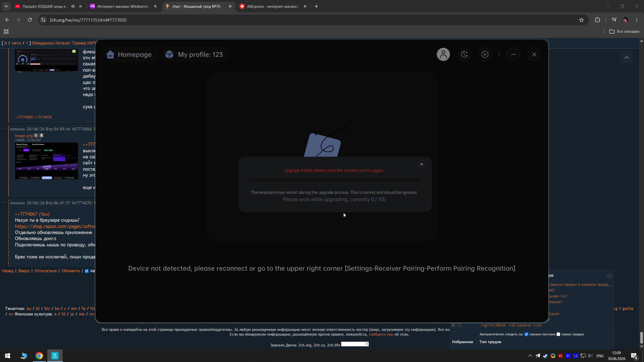Open the Chrome profile avatar
The height and width of the screenshot is (362, 644).
[626, 20]
